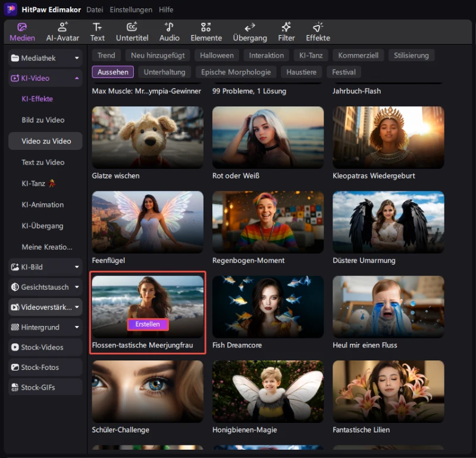Expand the KI-Bild dropdown arrow
Screen dimensions: 476x458
pos(77,268)
